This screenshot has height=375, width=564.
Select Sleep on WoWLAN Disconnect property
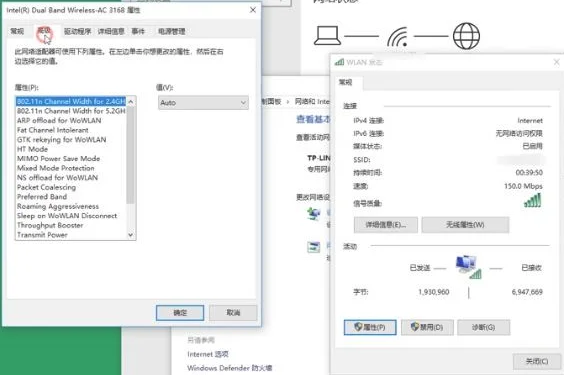tap(67, 216)
